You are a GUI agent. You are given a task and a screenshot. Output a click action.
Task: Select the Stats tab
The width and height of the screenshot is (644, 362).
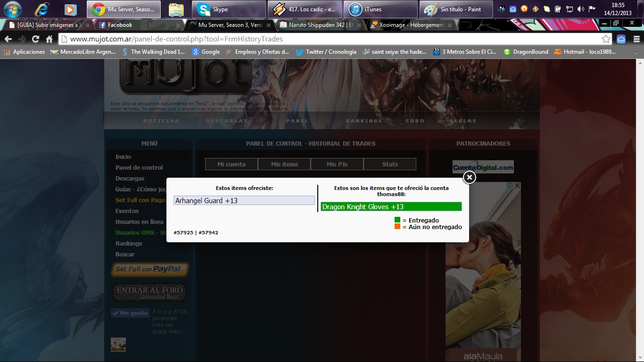[390, 164]
